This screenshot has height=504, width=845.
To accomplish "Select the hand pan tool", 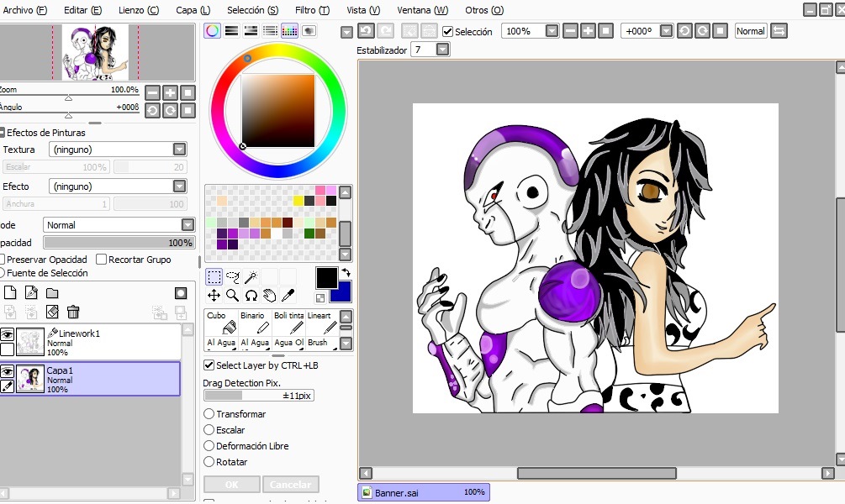I will click(269, 295).
